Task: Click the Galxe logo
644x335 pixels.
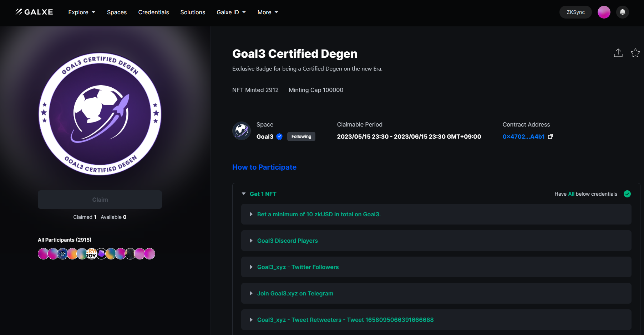Action: point(34,12)
